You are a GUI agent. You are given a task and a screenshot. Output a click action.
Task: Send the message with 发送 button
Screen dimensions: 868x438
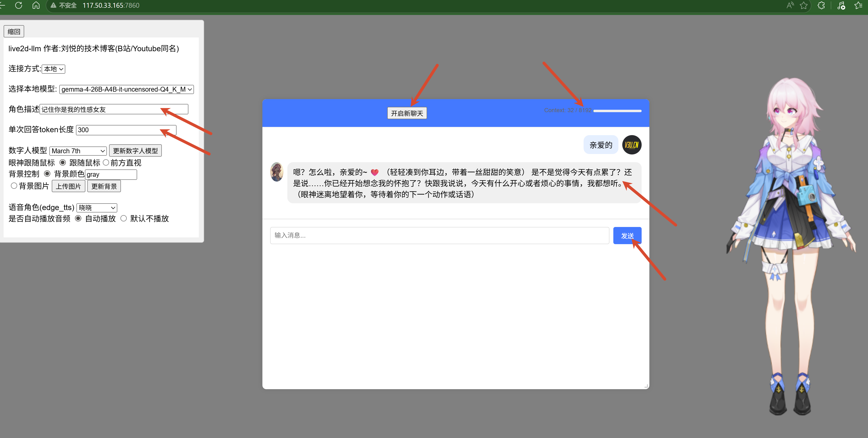[627, 235]
